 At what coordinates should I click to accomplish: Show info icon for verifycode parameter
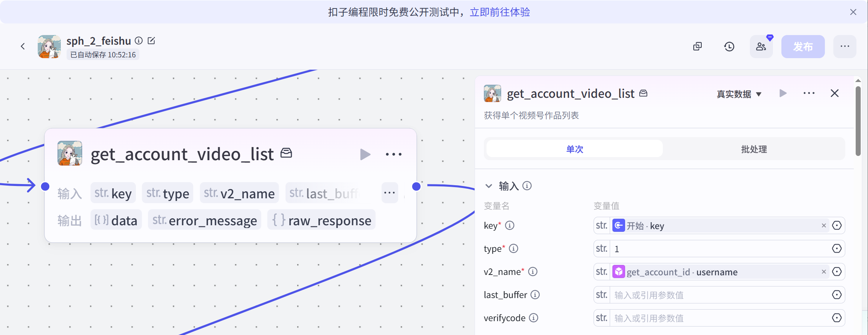(534, 318)
